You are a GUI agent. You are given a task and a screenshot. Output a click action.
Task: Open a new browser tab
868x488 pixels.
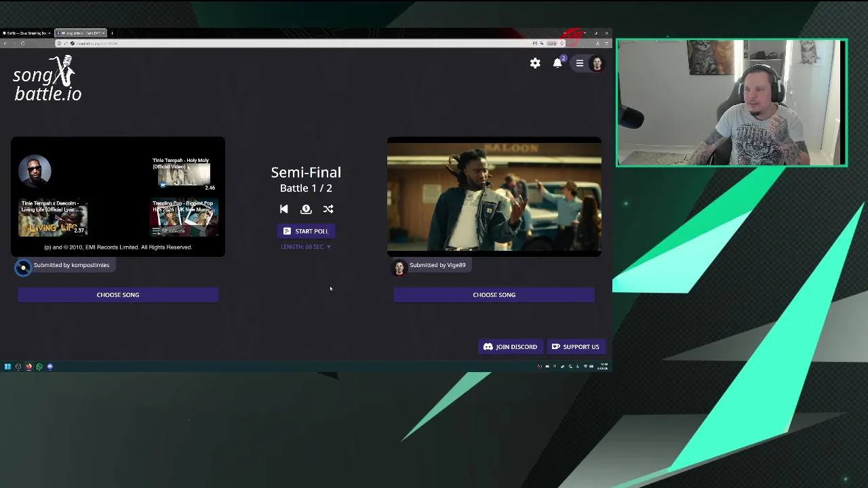112,33
